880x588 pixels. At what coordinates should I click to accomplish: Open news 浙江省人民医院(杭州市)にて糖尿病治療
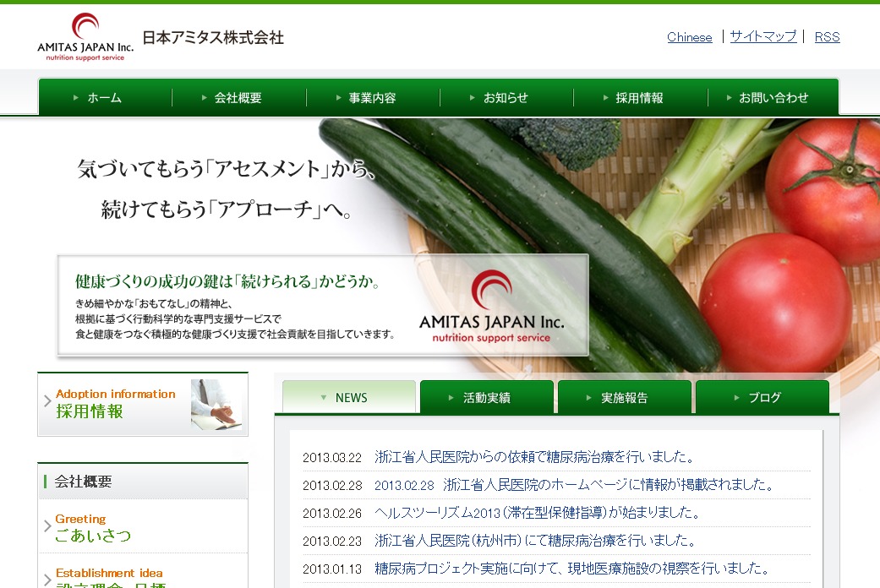pos(535,541)
